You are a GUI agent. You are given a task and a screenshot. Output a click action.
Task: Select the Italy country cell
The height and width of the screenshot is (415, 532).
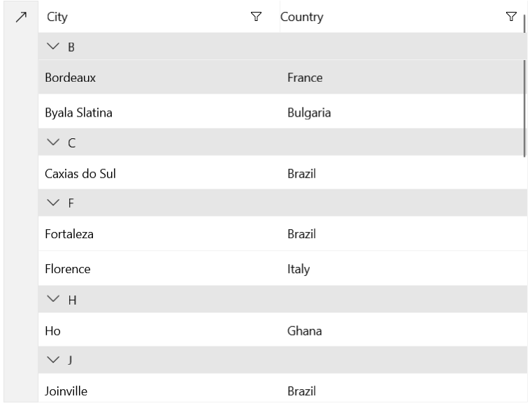[x=299, y=268]
